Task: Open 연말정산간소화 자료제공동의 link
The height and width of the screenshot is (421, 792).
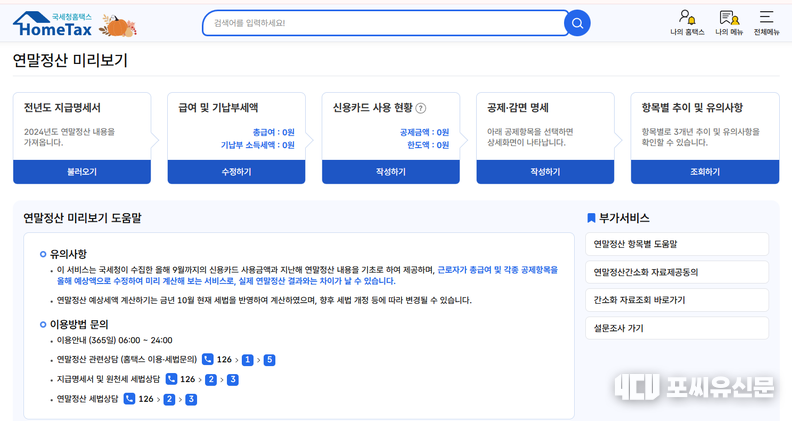Action: 677,272
